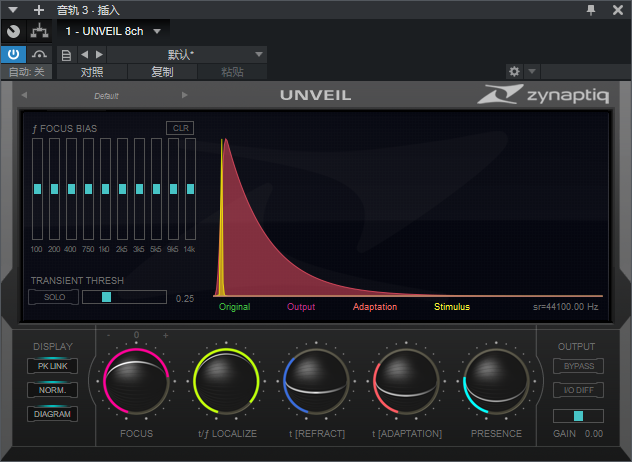Expand the 1 - UNVEIL 8ch dropdown

click(x=157, y=31)
